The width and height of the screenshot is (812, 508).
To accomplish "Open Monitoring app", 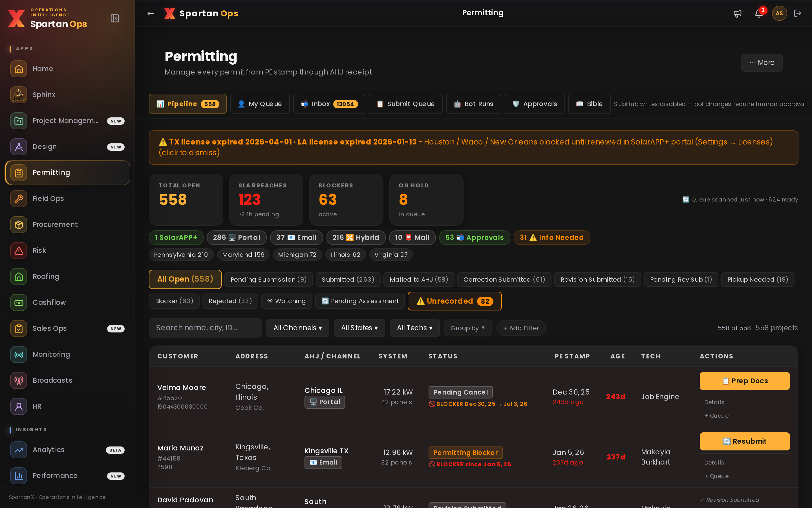I will 67,354.
